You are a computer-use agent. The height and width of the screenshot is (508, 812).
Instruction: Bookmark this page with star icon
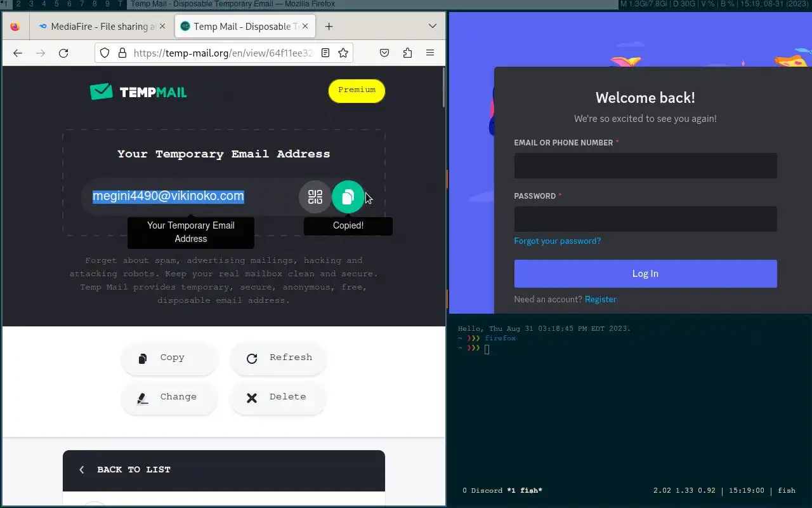(x=343, y=53)
